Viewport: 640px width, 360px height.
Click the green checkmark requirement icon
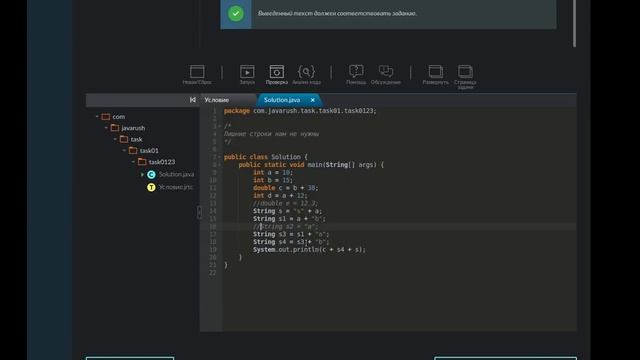(x=236, y=13)
